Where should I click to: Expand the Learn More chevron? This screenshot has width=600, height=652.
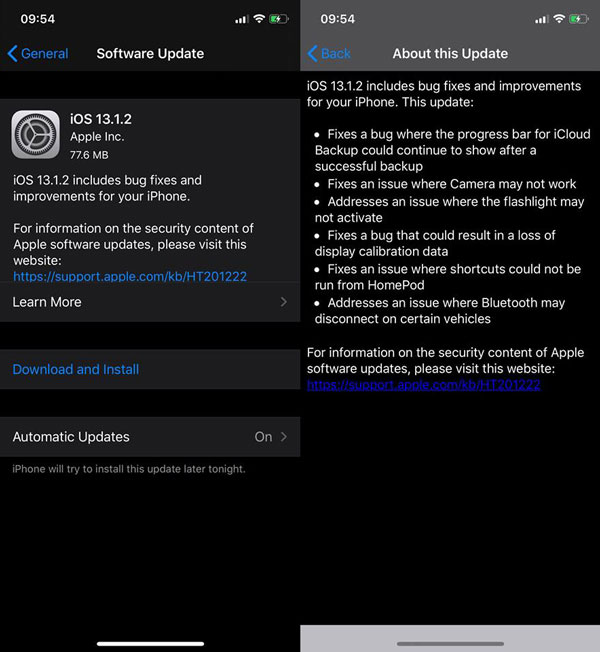(x=284, y=302)
